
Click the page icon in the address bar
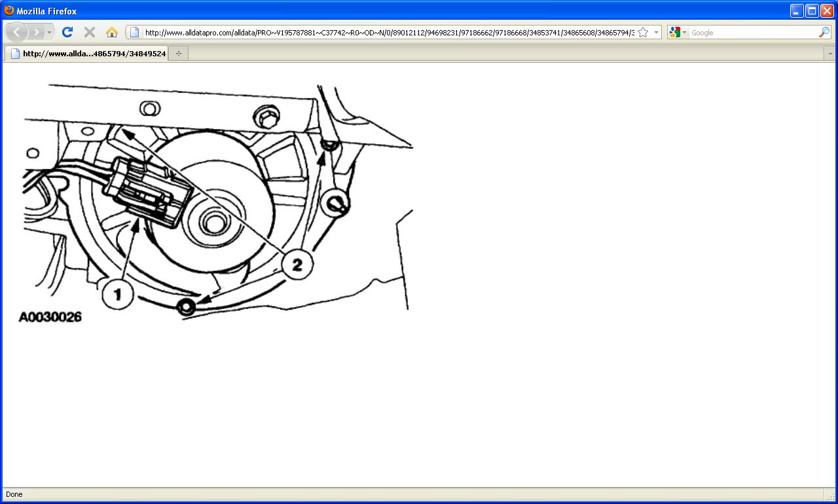click(134, 32)
